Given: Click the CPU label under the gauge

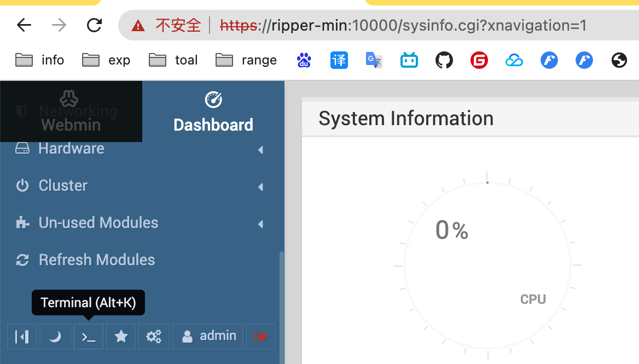Looking at the screenshot, I should point(533,300).
